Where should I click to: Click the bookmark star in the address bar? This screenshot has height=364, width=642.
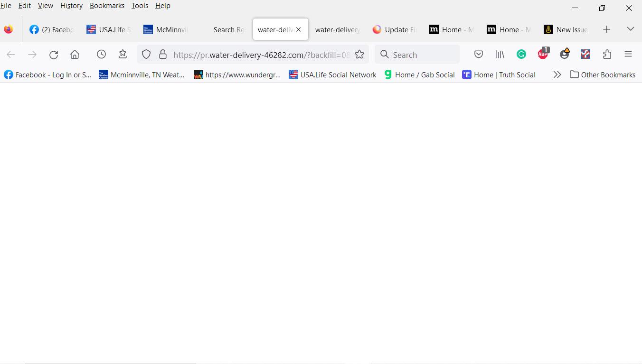[x=359, y=54]
